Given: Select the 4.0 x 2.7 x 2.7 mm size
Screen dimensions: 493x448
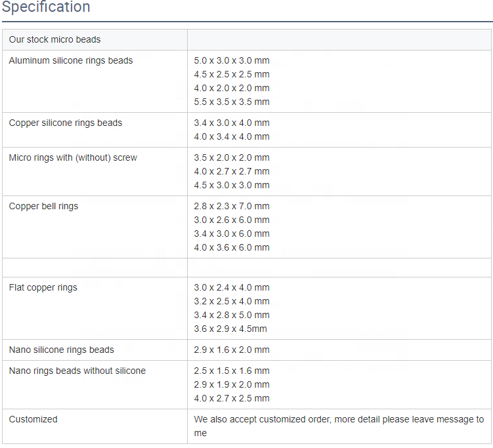Looking at the screenshot, I should coord(232,171).
